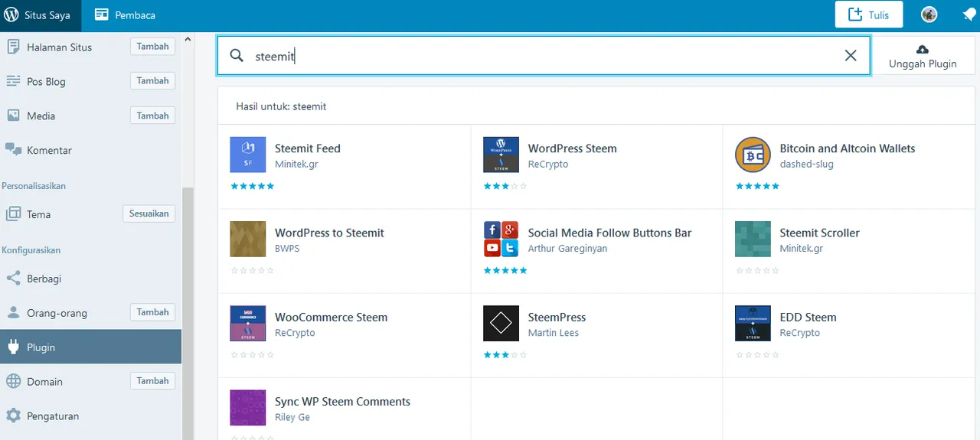This screenshot has width=980, height=440.
Task: Open Bitcoin and Altcoin Wallets title
Action: point(848,148)
